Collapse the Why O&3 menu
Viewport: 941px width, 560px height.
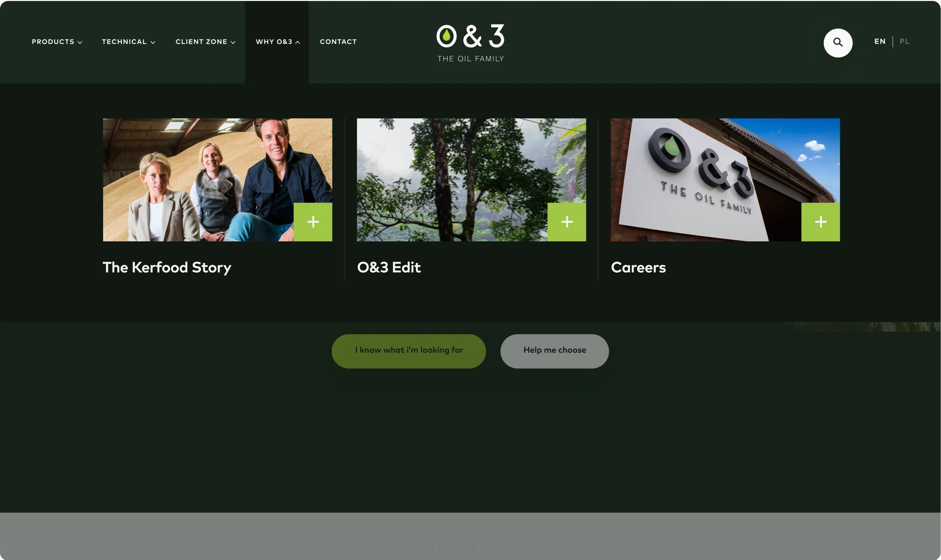click(278, 42)
